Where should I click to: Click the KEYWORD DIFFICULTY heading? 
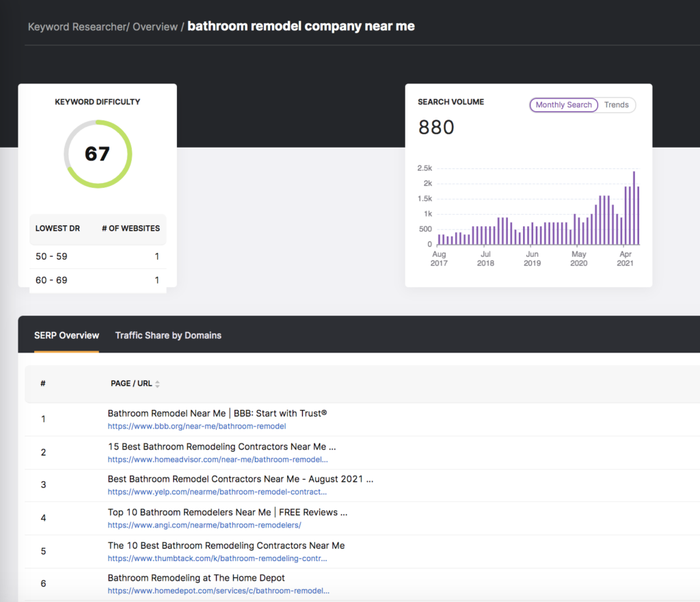pyautogui.click(x=97, y=102)
